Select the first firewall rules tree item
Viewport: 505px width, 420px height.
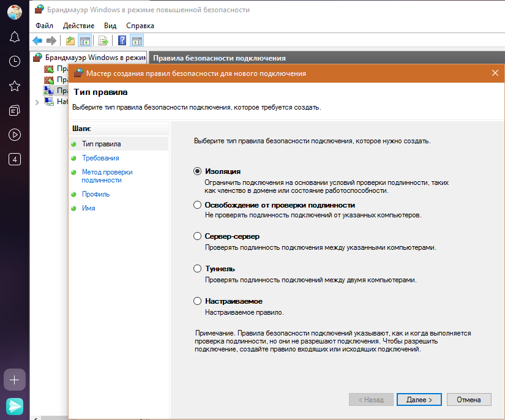coord(56,69)
